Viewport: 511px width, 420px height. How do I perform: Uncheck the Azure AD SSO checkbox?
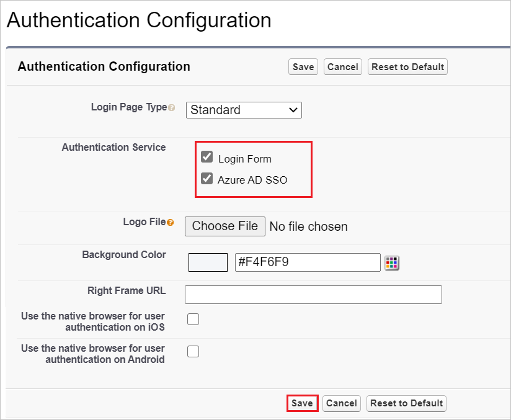pos(207,179)
